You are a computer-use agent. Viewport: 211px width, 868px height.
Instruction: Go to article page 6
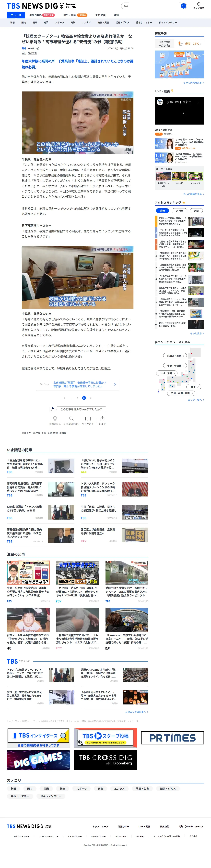pyautogui.click(x=90, y=398)
